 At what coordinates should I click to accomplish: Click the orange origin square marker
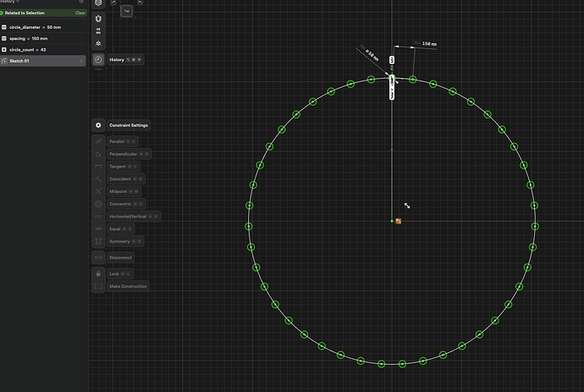(x=399, y=221)
